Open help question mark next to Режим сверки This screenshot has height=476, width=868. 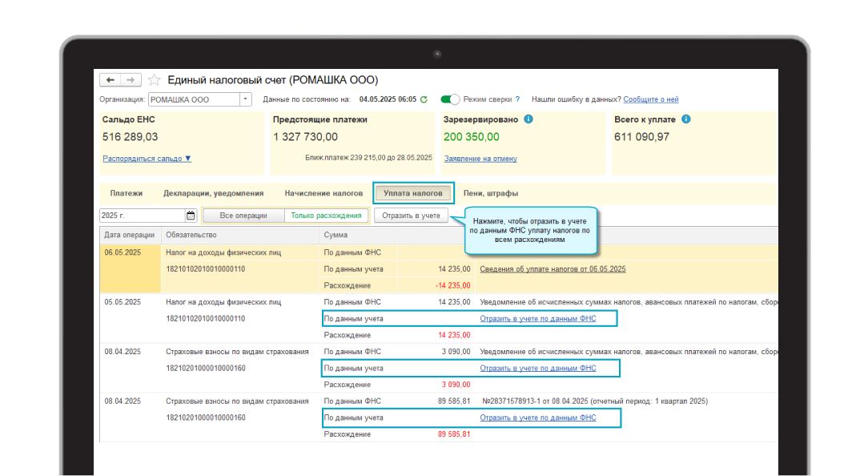(517, 99)
